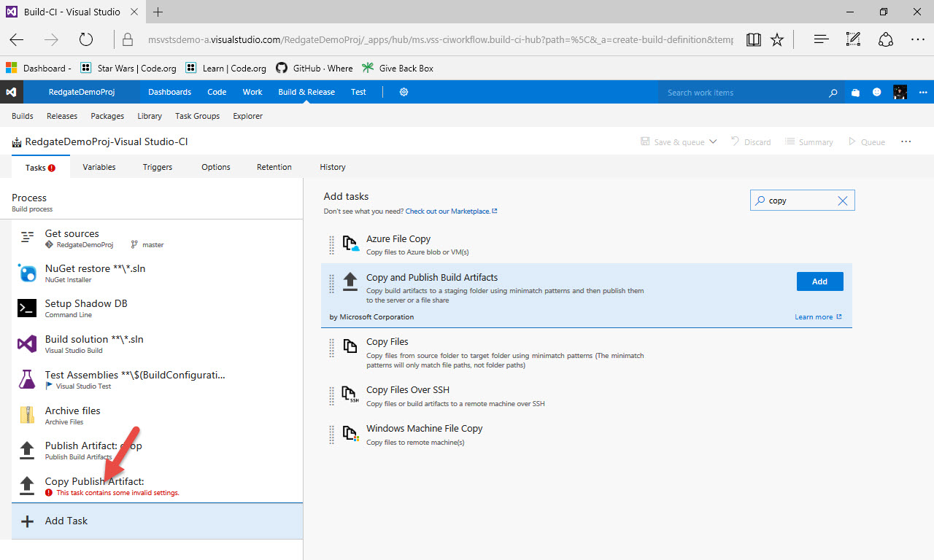This screenshot has width=934, height=560.
Task: Open the Build & Release hub
Action: 306,92
